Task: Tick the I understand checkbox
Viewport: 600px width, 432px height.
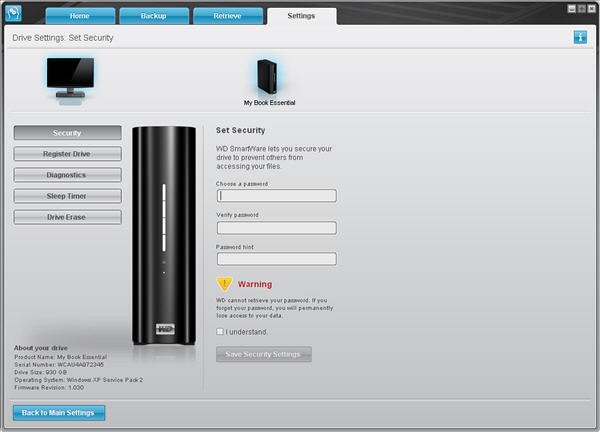Action: [x=220, y=332]
